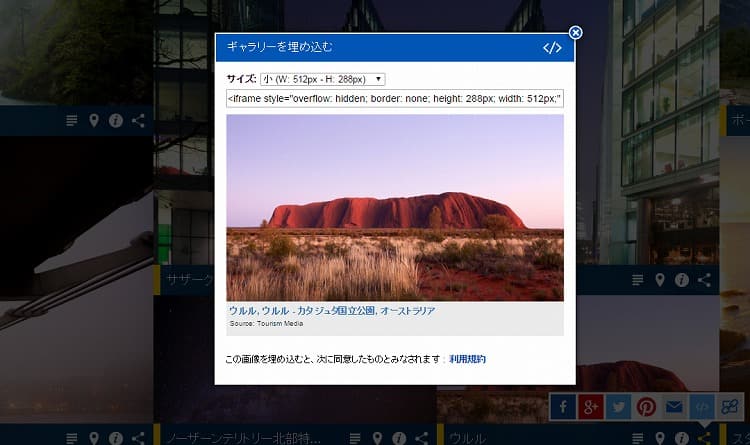This screenshot has width=750, height=445.
Task: Open the サイズ size dropdown
Action: (322, 79)
